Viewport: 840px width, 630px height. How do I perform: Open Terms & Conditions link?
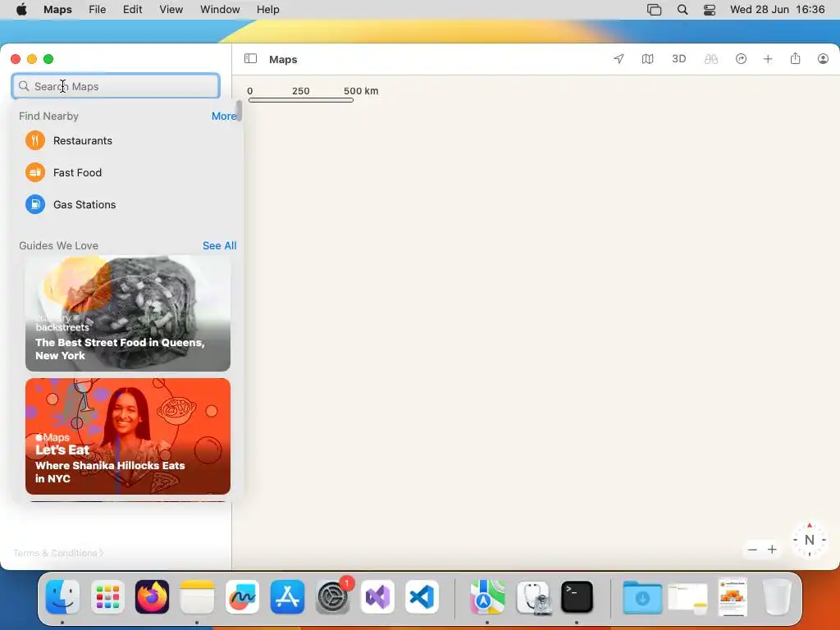pos(58,553)
